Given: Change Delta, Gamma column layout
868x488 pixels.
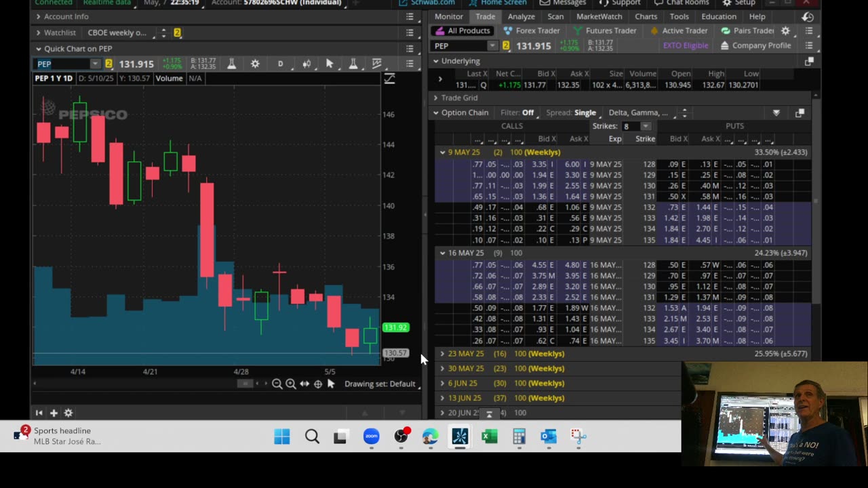Looking at the screenshot, I should 638,113.
